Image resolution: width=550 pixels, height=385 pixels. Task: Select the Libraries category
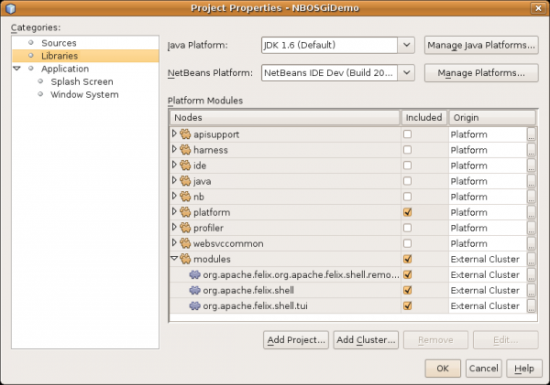tap(59, 56)
